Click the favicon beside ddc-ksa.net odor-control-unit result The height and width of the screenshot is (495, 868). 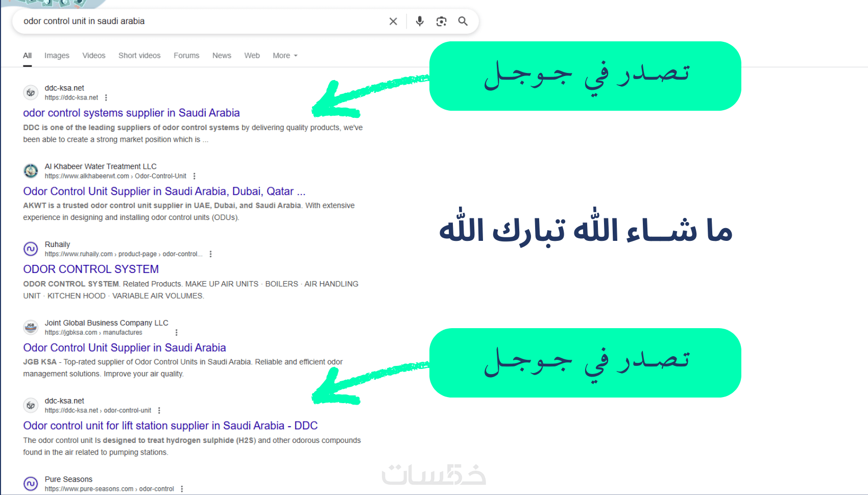coord(31,405)
